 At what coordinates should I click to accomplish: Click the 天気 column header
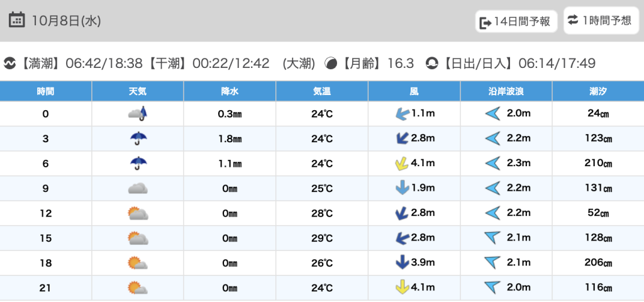pos(138,92)
